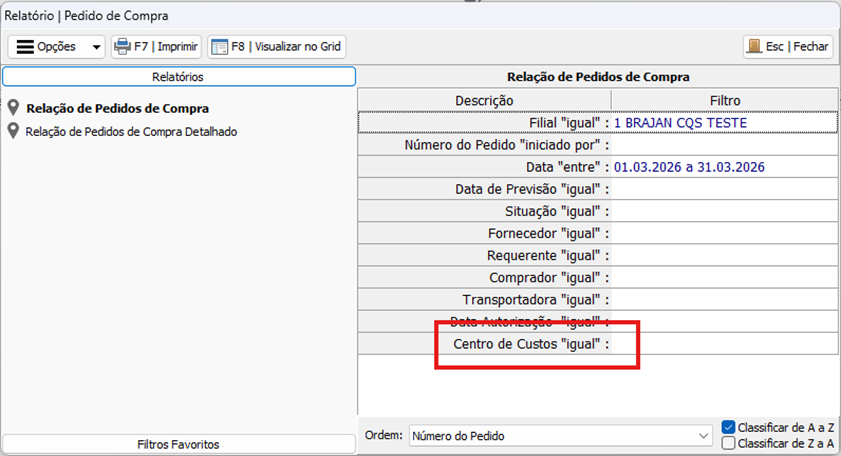Click the Esc Fechar door icon

755,47
